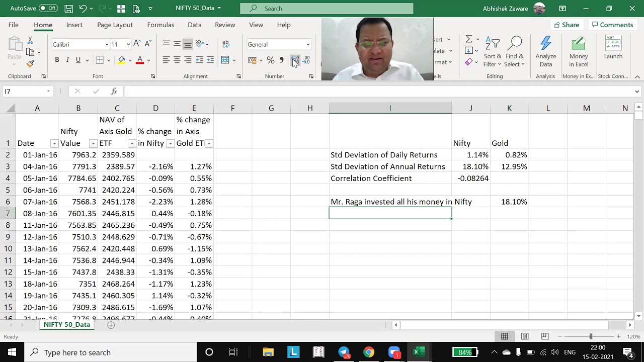Open the Page Layout tab
The image size is (644, 362).
[115, 25]
